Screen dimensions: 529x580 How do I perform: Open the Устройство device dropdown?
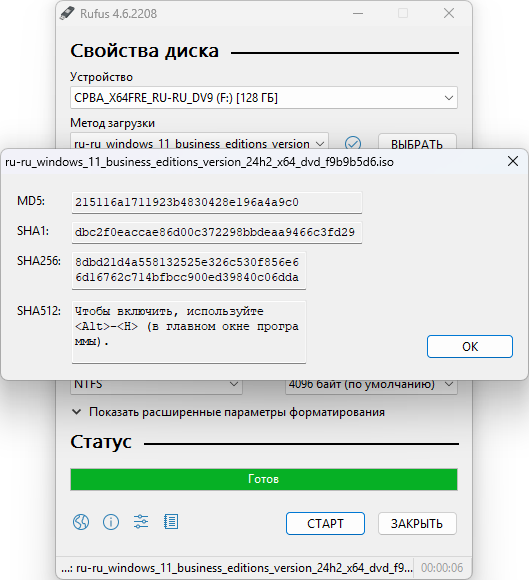click(264, 98)
